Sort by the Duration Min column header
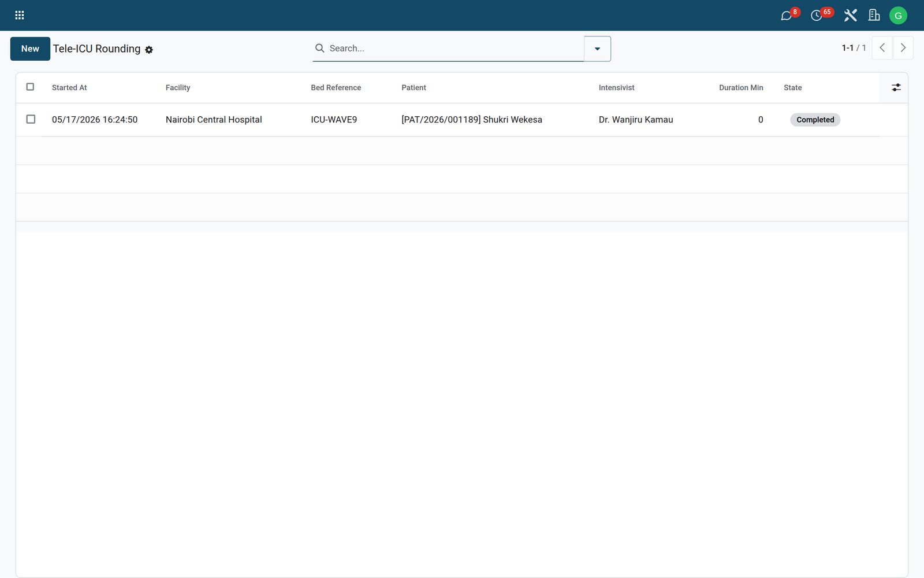The height and width of the screenshot is (578, 924). tap(741, 88)
